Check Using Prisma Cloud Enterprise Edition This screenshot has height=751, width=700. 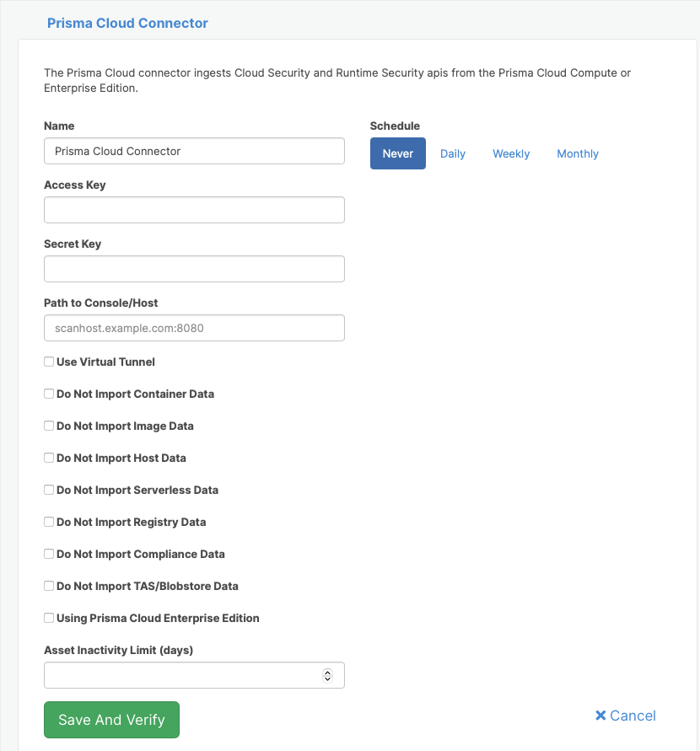point(49,618)
